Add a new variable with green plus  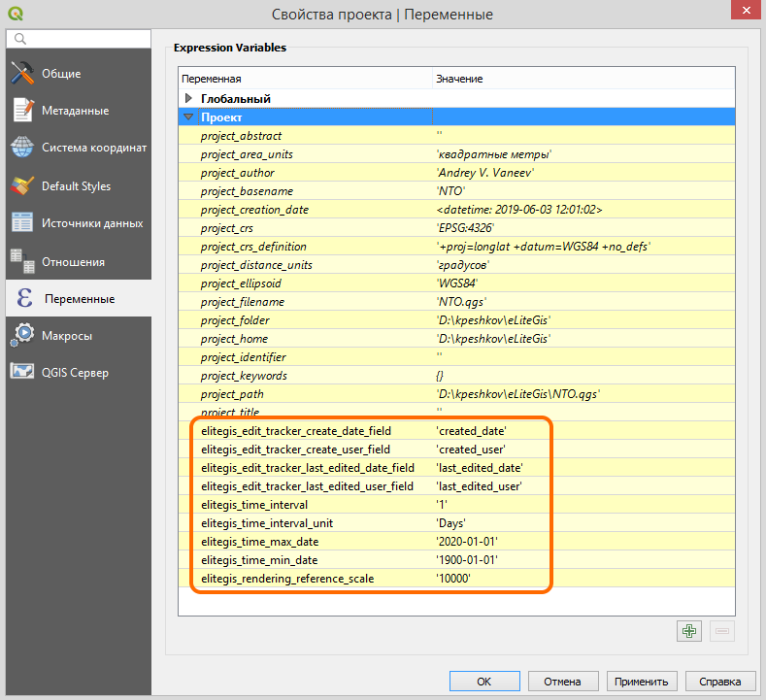point(689,631)
